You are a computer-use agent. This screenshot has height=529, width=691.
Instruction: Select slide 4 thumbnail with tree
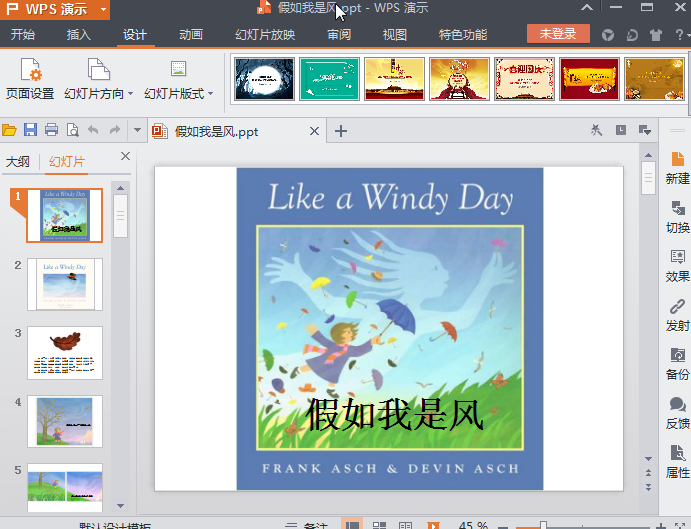click(65, 421)
